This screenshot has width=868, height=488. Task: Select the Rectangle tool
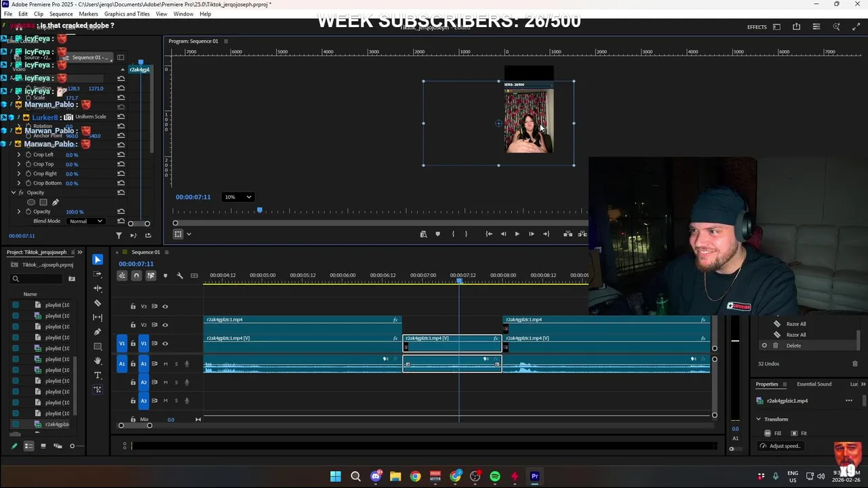pos(98,346)
